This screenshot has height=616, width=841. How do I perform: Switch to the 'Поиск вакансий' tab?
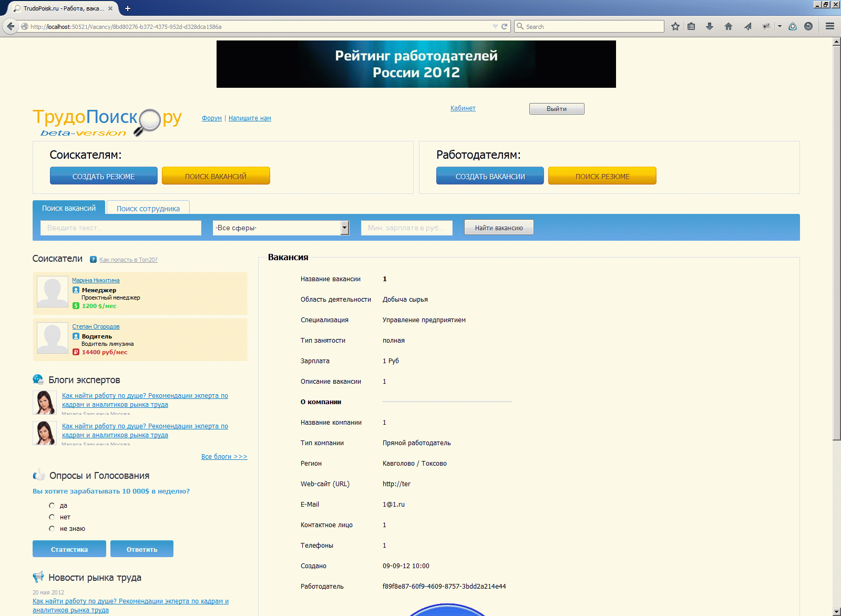tap(69, 208)
